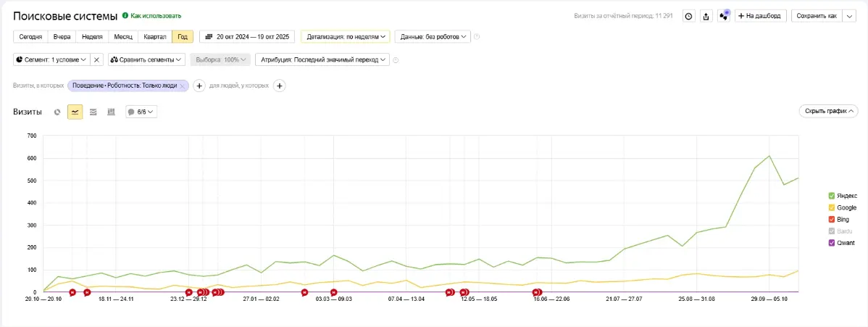Select the Квартал period tab
Image resolution: width=868 pixels, height=327 pixels.
click(155, 36)
